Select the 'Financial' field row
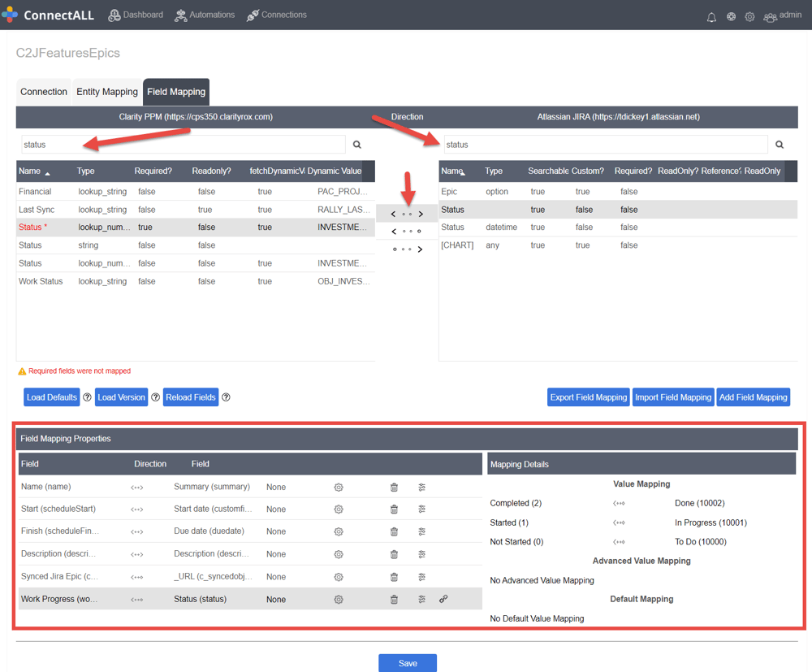 pos(196,192)
